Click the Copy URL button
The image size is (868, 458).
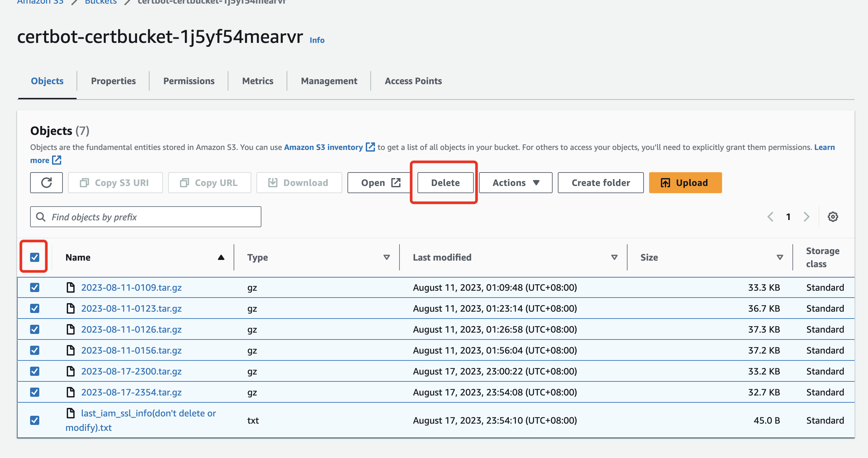pyautogui.click(x=210, y=183)
